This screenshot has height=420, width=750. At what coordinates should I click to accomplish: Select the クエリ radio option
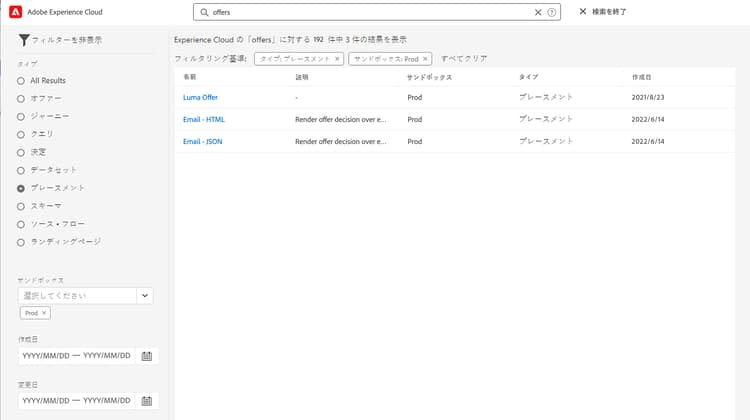[21, 135]
